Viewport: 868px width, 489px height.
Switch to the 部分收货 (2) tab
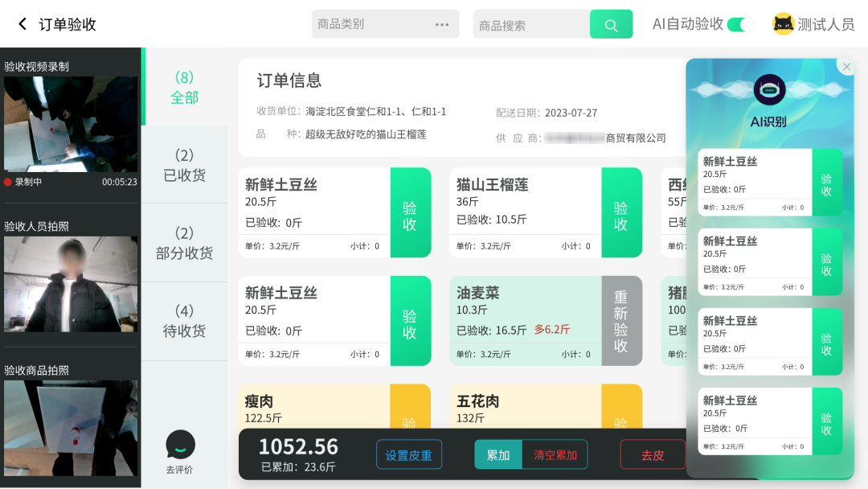tap(184, 243)
